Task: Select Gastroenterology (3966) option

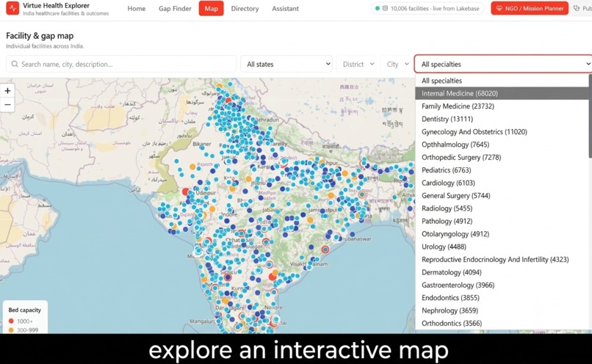Action: (x=502, y=285)
